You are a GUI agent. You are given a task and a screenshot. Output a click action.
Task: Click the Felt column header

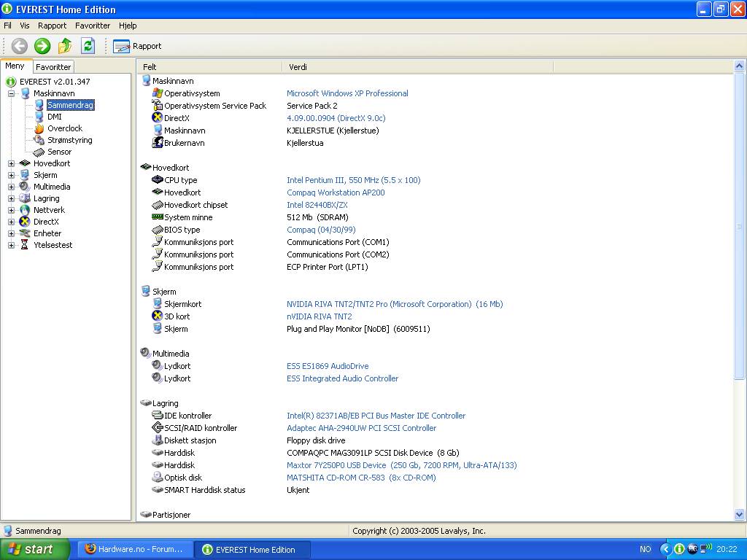209,67
